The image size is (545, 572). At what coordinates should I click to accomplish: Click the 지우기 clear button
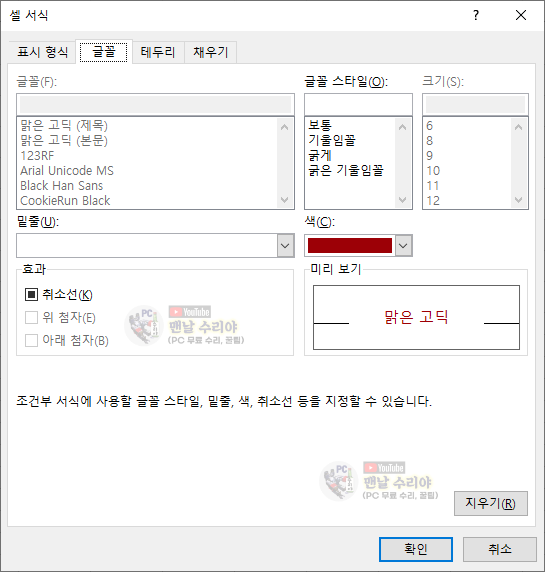coord(491,503)
